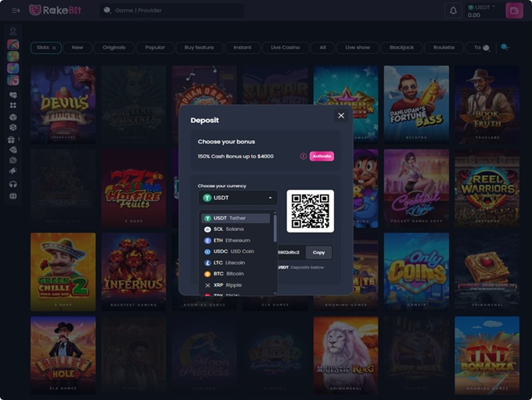
Task: Select SOL Solana currency
Action: 235,229
